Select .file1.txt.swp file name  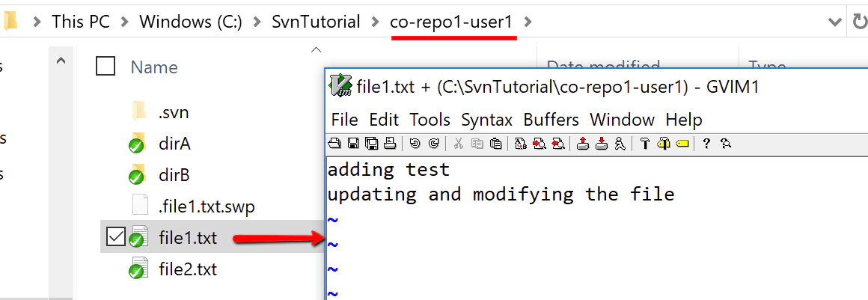pyautogui.click(x=207, y=207)
